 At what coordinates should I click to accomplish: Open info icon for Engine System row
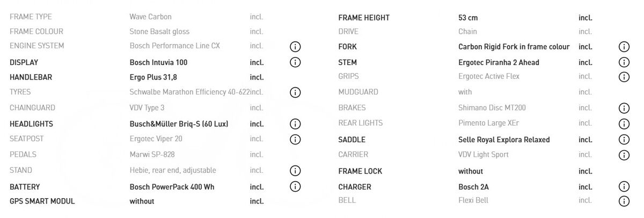[295, 47]
